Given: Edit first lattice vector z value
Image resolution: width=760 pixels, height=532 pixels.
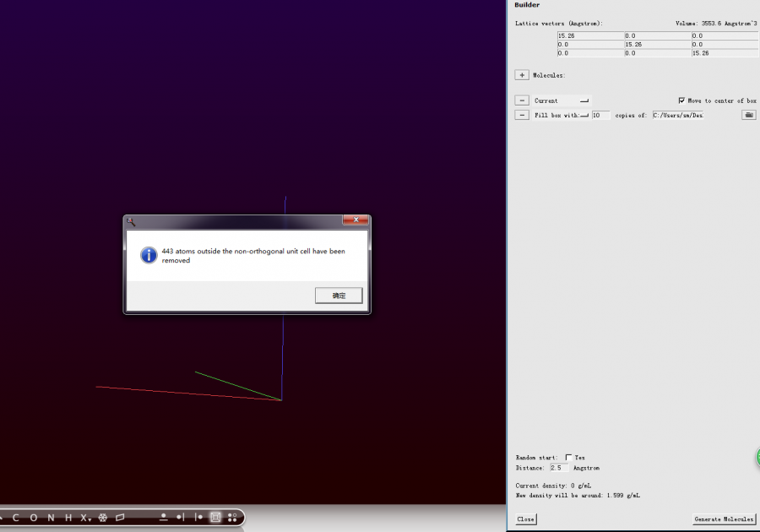Looking at the screenshot, I should [x=725, y=35].
